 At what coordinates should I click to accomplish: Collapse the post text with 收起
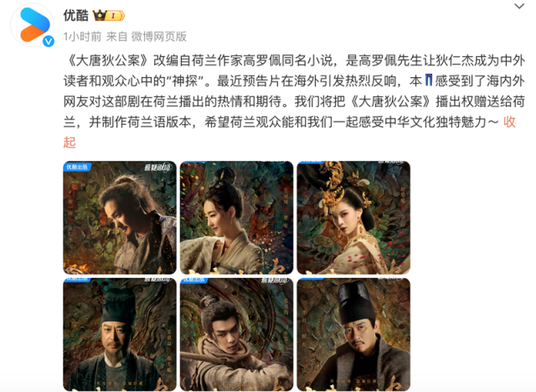509,122
